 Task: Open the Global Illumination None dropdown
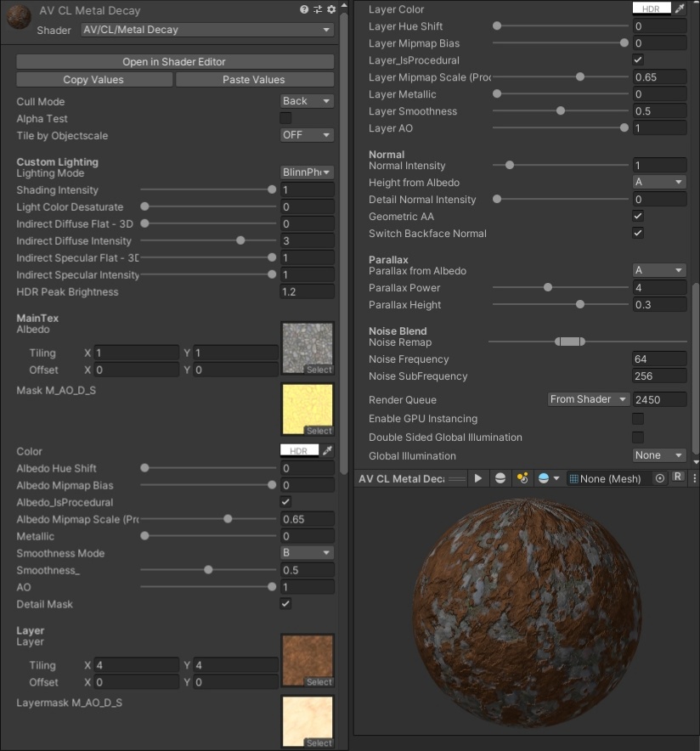(x=658, y=455)
